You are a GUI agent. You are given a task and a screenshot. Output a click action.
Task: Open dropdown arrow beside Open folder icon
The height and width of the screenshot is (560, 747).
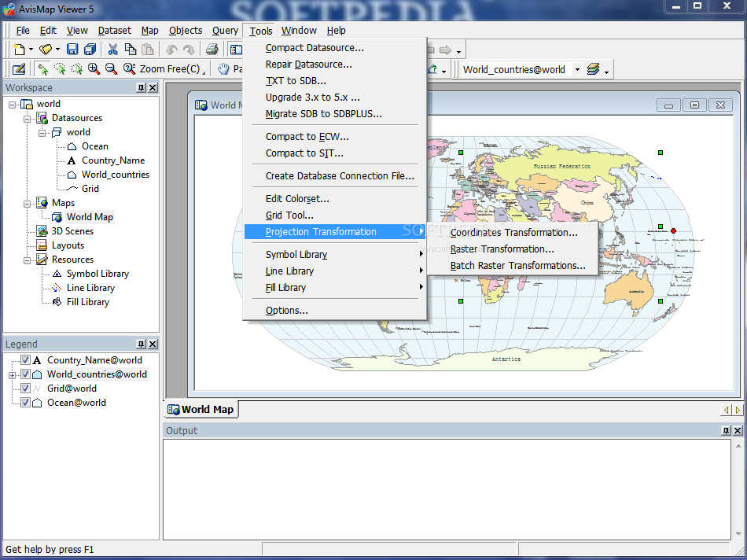point(57,50)
